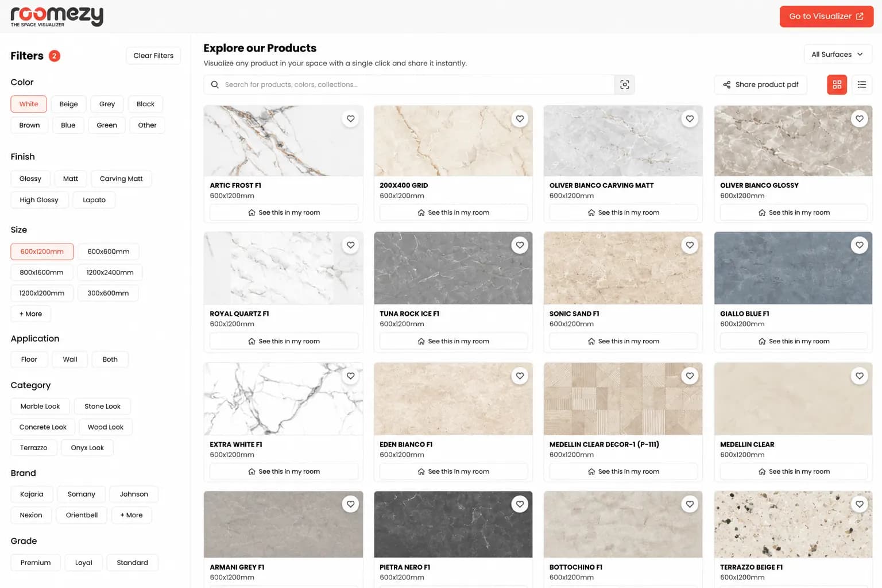This screenshot has height=588, width=882.
Task: Favorite the EXTRA WHITE F1 tile
Action: point(350,376)
